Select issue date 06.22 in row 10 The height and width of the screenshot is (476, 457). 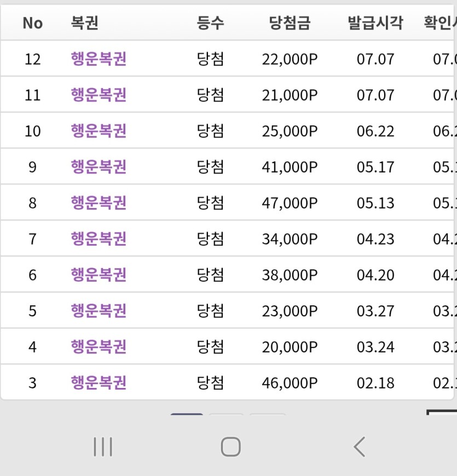tap(375, 131)
